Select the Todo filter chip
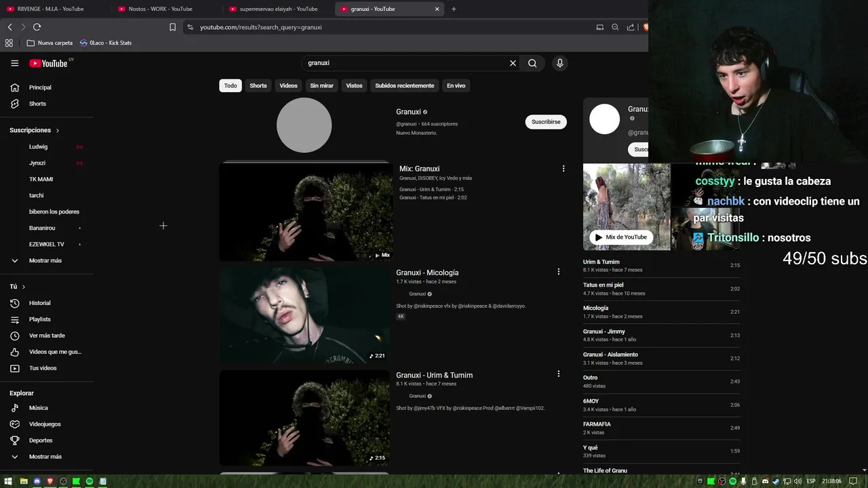 [x=231, y=85]
